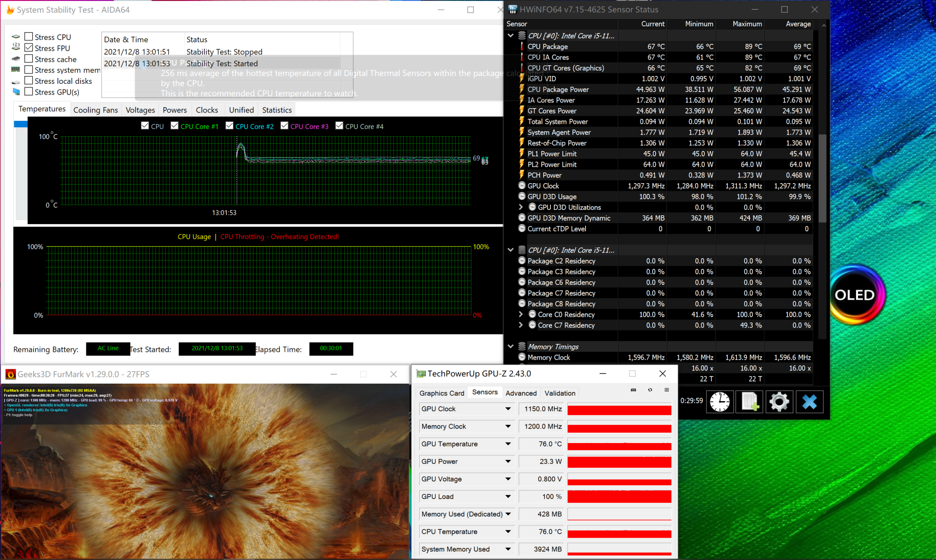
Task: Click the round icon beside GPU Clock in HWiNFO
Action: pyautogui.click(x=522, y=186)
